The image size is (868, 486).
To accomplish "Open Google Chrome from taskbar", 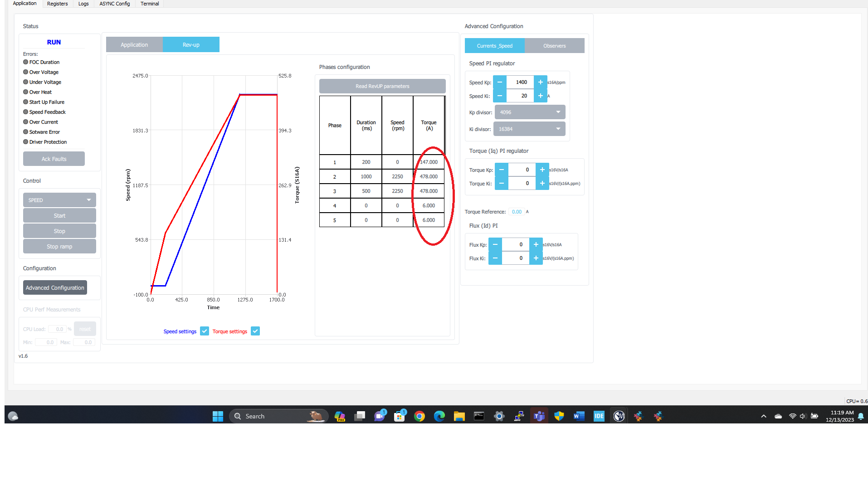I will click(419, 416).
